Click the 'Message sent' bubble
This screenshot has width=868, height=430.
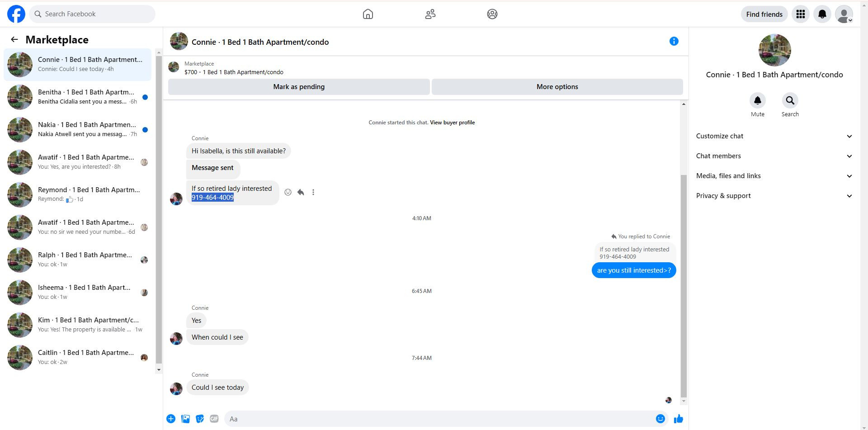coord(213,169)
